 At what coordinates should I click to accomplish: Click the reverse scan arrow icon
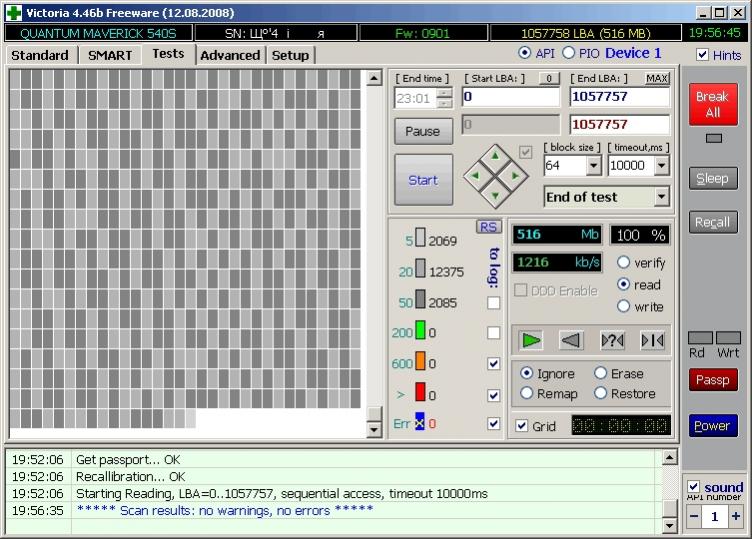tap(571, 340)
